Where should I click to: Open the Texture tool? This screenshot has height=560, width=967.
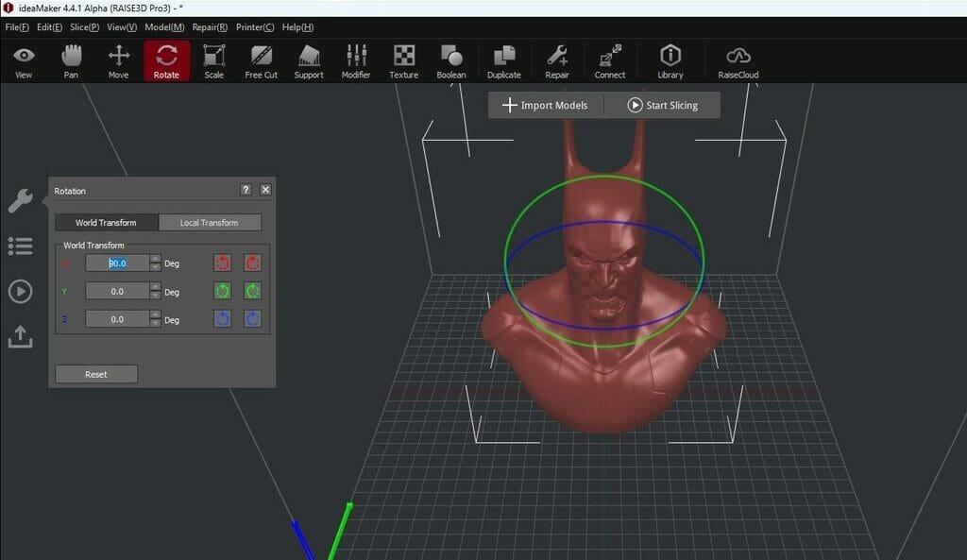(x=404, y=61)
